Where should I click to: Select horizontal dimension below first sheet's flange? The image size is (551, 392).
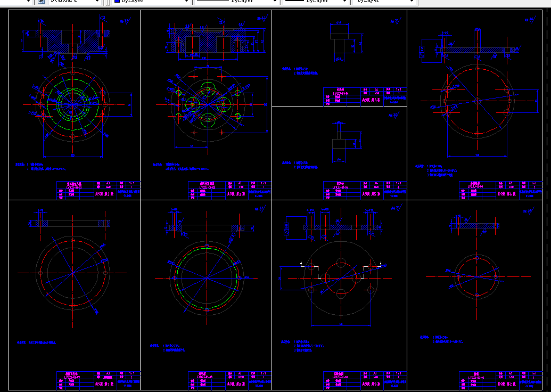tap(73, 157)
